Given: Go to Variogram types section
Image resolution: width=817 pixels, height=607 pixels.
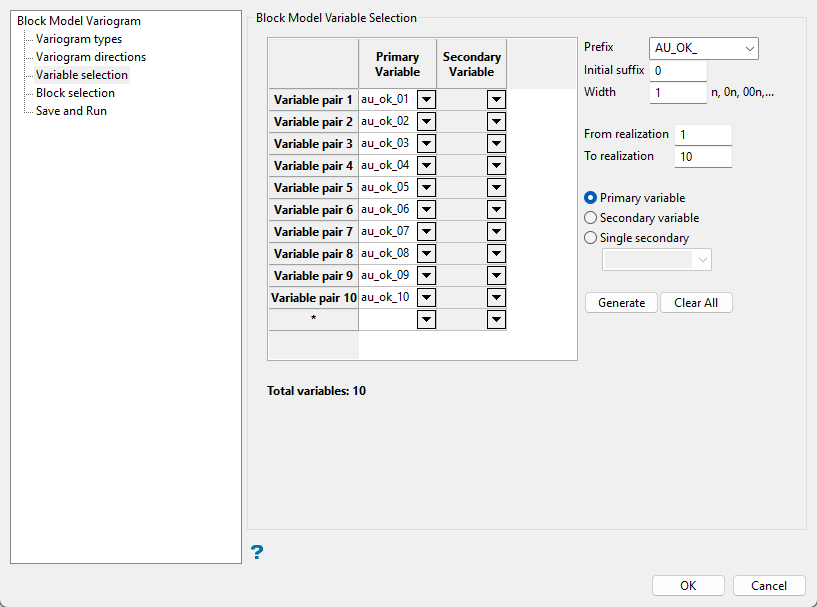Looking at the screenshot, I should (x=79, y=39).
